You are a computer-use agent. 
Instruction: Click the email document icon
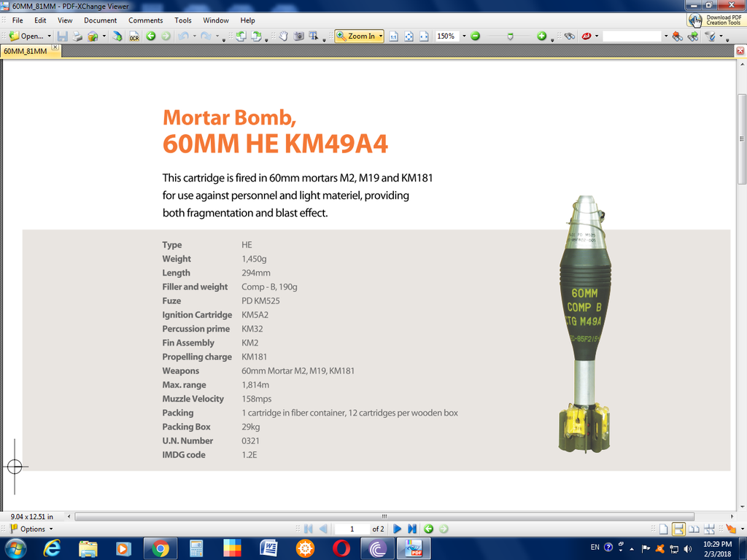(93, 36)
